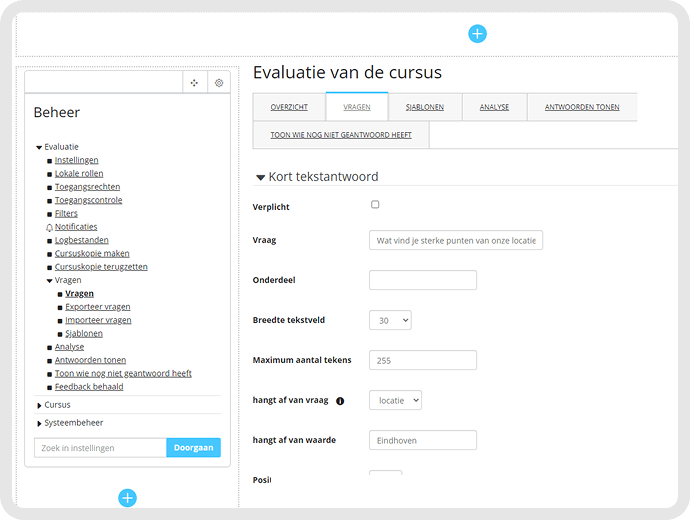The height and width of the screenshot is (520, 690).
Task: Expand the Cursus tree node
Action: pyautogui.click(x=39, y=405)
